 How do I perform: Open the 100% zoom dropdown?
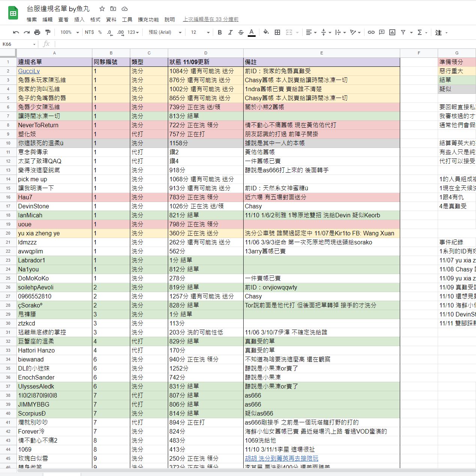click(x=70, y=33)
